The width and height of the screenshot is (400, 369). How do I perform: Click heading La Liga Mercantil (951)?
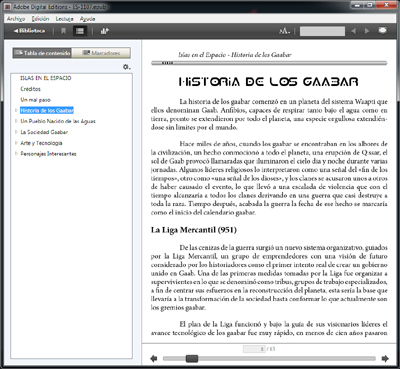coord(194,230)
